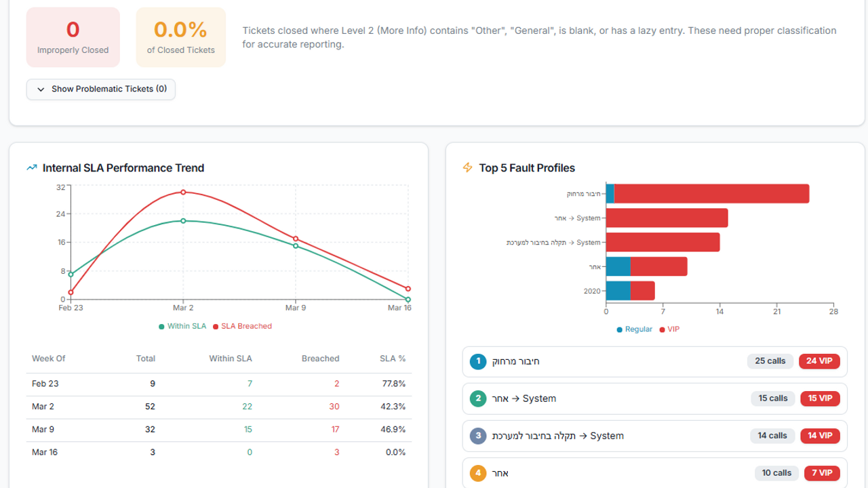Click the total 52 in Mar 2 row

coord(150,407)
